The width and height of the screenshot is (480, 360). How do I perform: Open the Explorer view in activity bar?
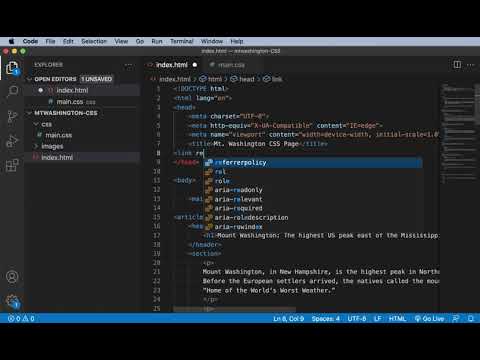[x=12, y=68]
